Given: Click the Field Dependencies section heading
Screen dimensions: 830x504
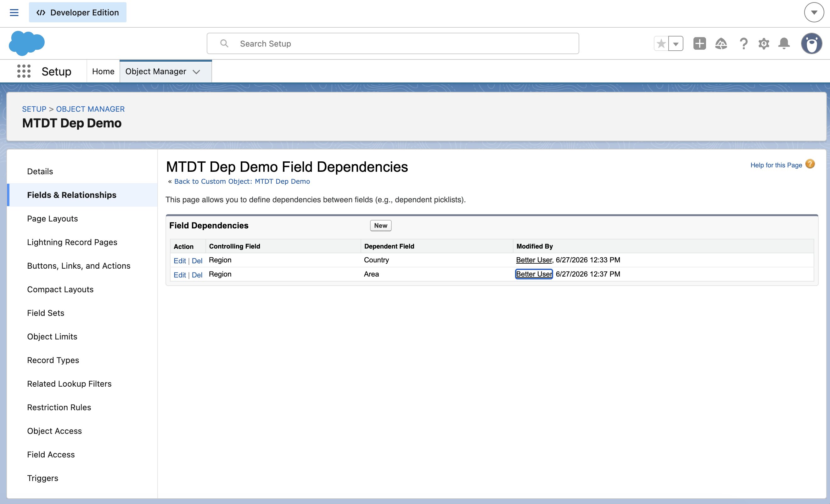Looking at the screenshot, I should tap(209, 226).
